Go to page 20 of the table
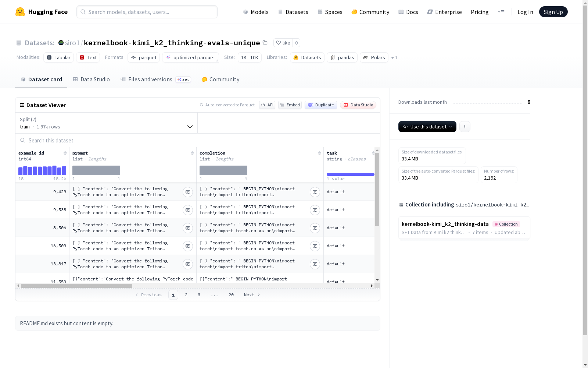The image size is (588, 368). [x=231, y=295]
